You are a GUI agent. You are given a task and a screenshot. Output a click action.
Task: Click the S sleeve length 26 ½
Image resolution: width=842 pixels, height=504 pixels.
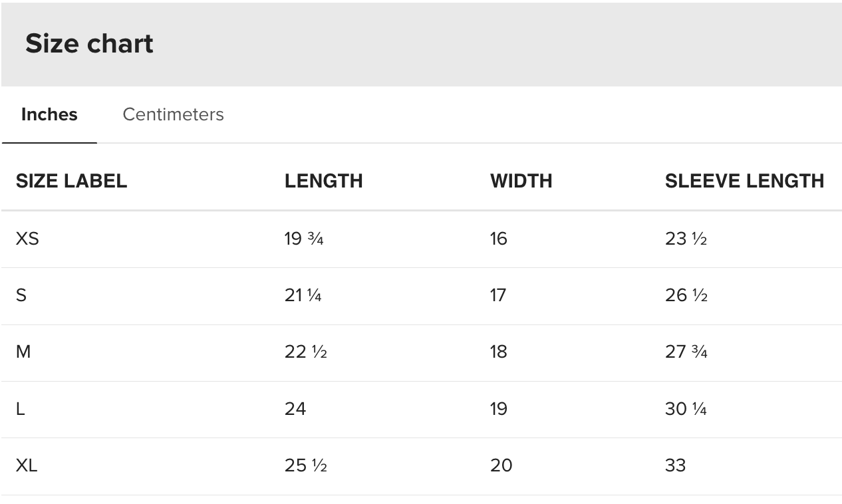(x=686, y=295)
